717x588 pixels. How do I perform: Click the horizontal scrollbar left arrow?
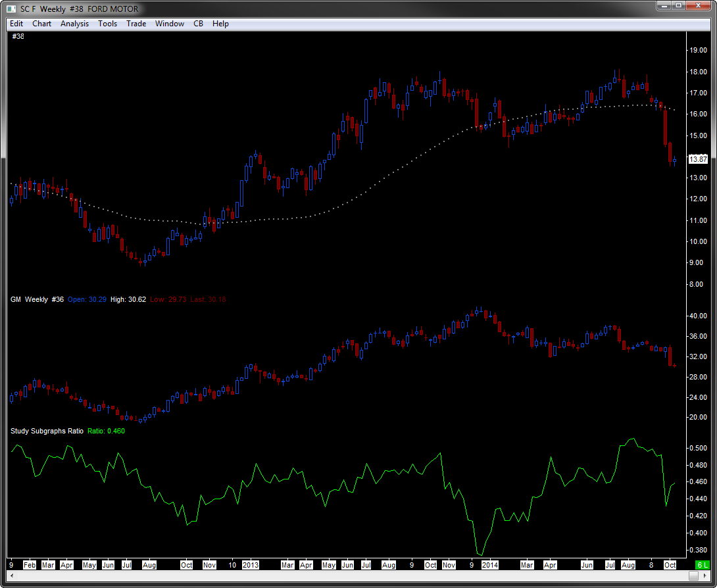click(x=11, y=576)
